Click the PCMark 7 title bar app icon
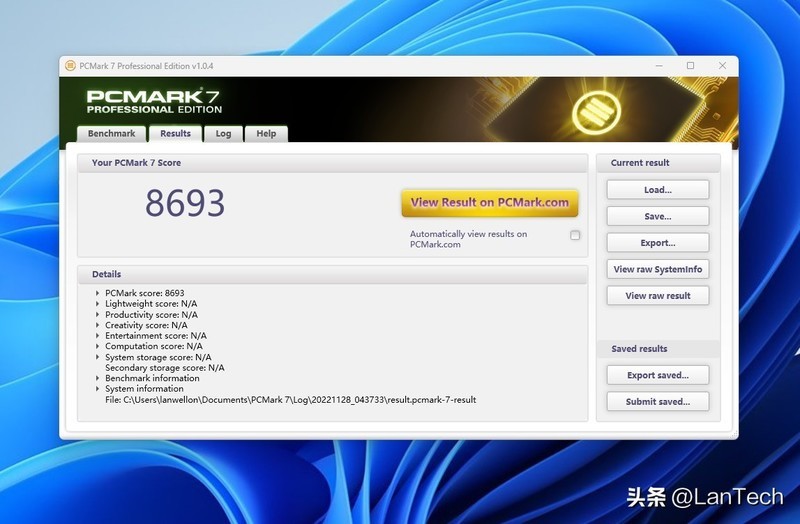 pos(70,66)
